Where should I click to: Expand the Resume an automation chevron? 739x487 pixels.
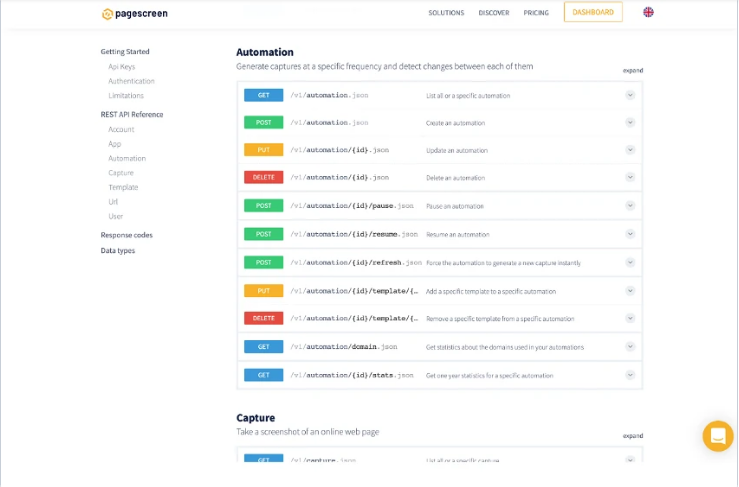tap(630, 234)
